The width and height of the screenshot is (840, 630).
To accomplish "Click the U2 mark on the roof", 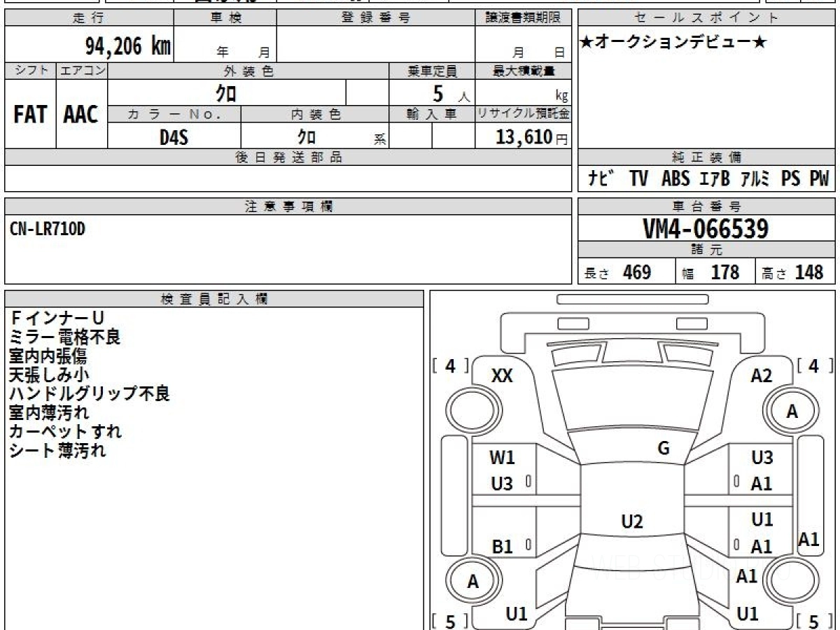I will pyautogui.click(x=632, y=521).
